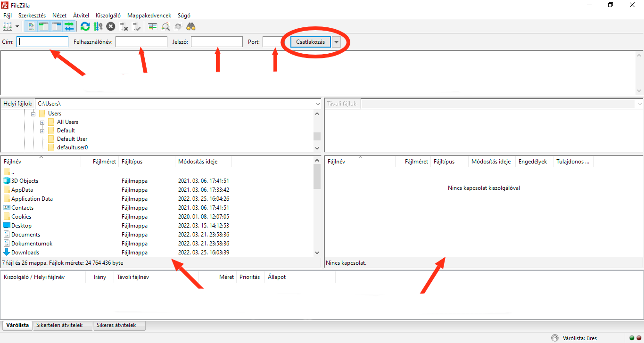
Task: Select the AppData folder icon
Action: point(7,190)
